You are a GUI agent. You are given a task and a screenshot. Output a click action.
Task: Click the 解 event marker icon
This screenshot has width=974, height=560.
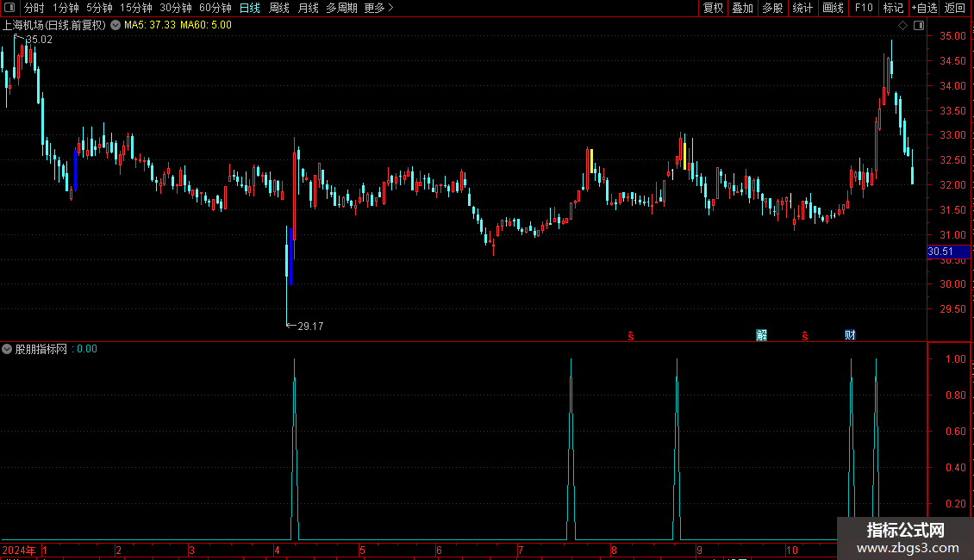click(x=762, y=335)
